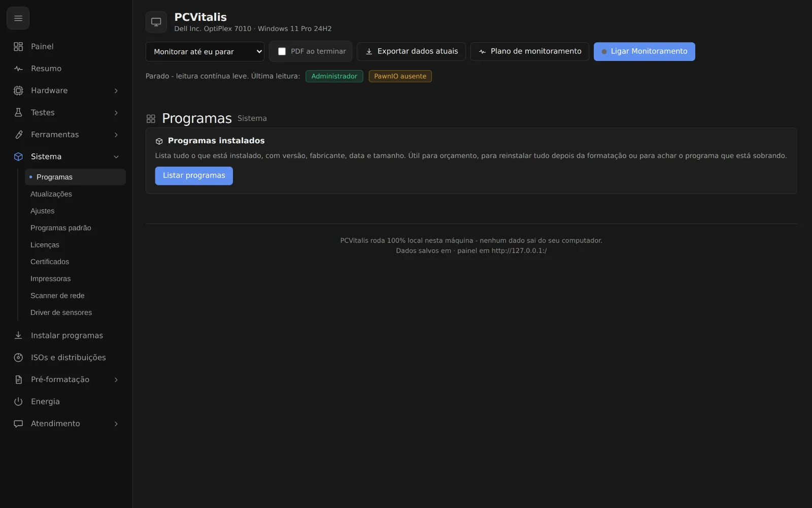Open the Certificados submenu item
The width and height of the screenshot is (812, 508).
tap(75, 262)
